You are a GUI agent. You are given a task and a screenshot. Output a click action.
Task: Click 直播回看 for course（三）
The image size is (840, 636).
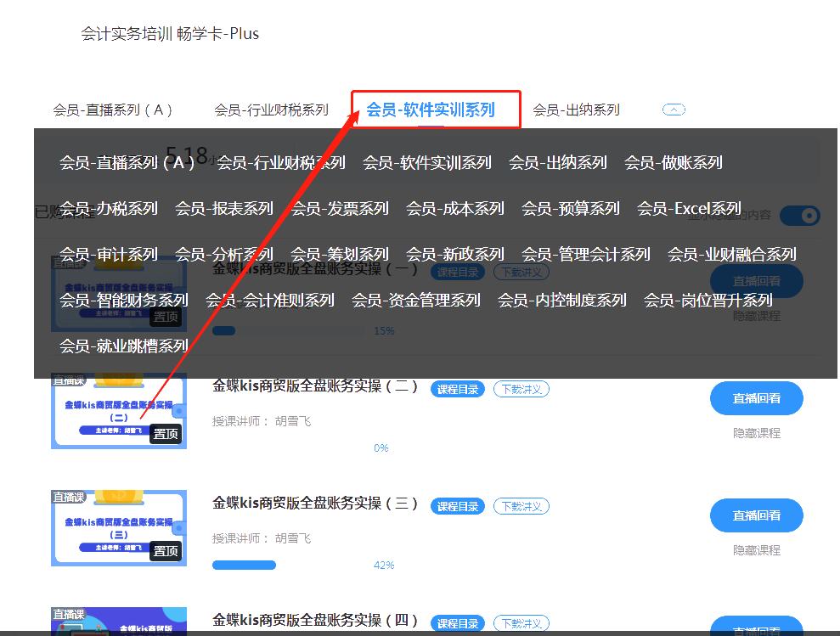pyautogui.click(x=757, y=515)
